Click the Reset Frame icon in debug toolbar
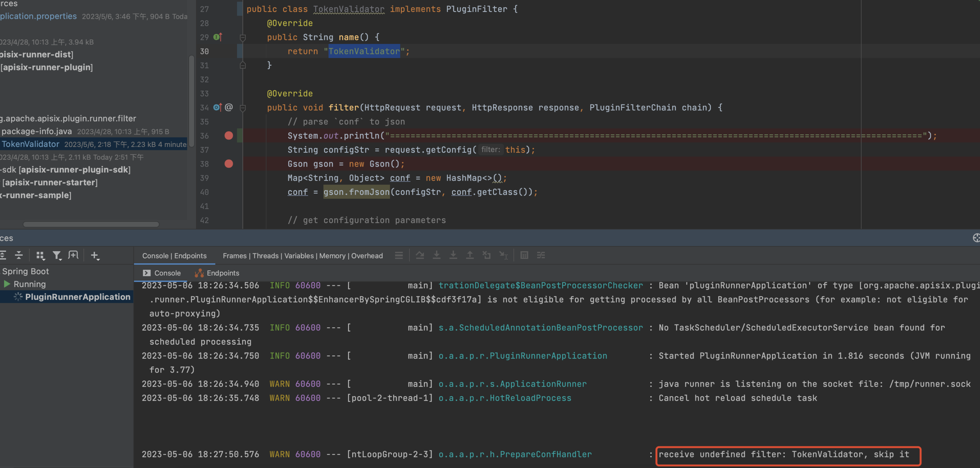Viewport: 980px width, 468px height. point(487,255)
